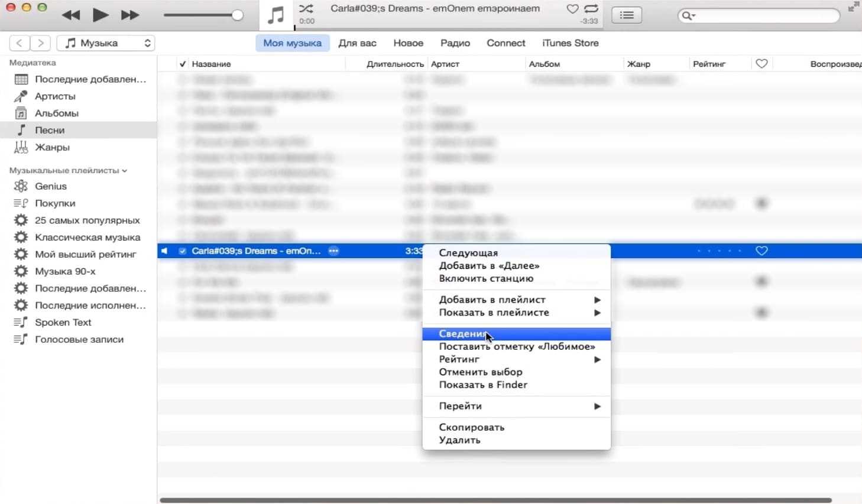The height and width of the screenshot is (504, 862).
Task: Choose Включить станцию menu item
Action: click(x=517, y=278)
